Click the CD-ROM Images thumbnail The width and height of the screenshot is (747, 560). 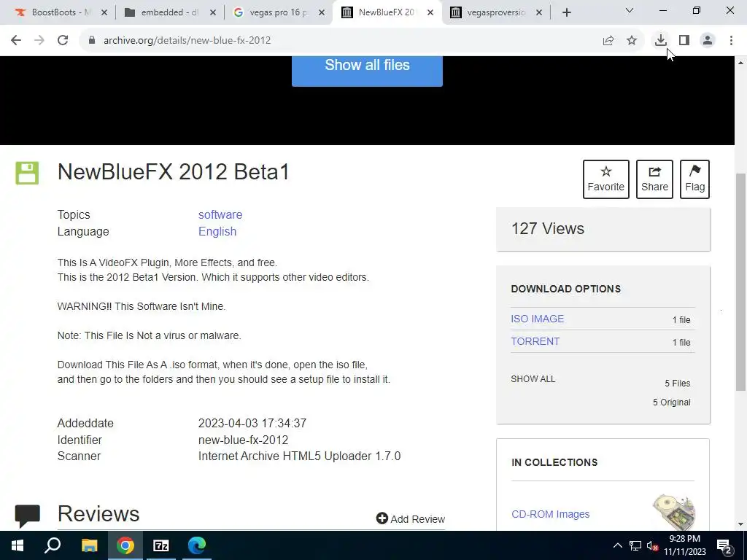tap(673, 513)
